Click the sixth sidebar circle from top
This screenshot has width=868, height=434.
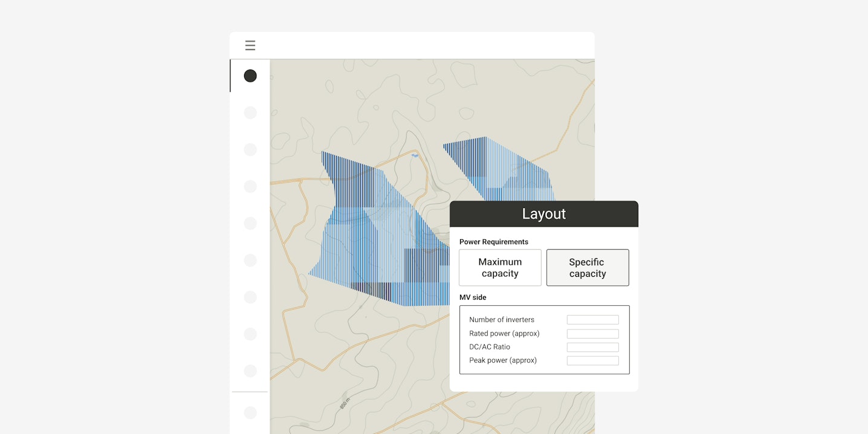pyautogui.click(x=250, y=261)
